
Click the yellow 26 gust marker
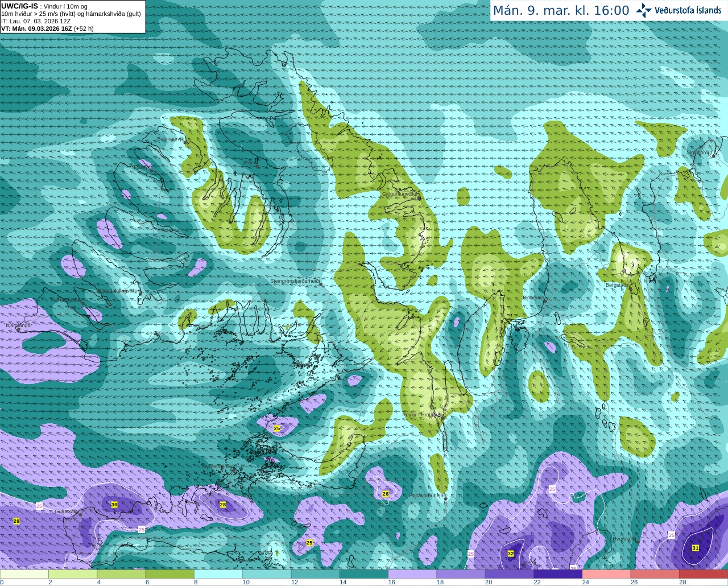click(386, 494)
